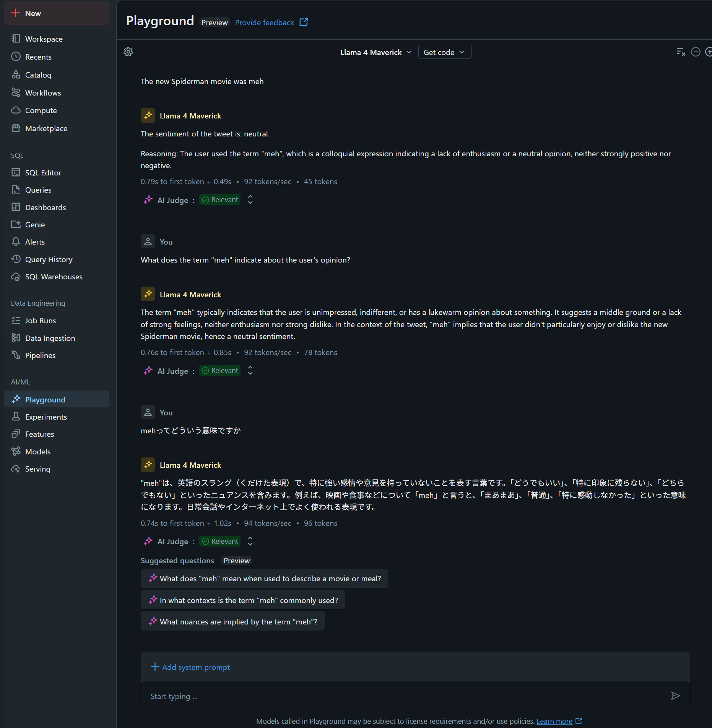
Task: Focus the Start typing input field
Action: click(405, 696)
